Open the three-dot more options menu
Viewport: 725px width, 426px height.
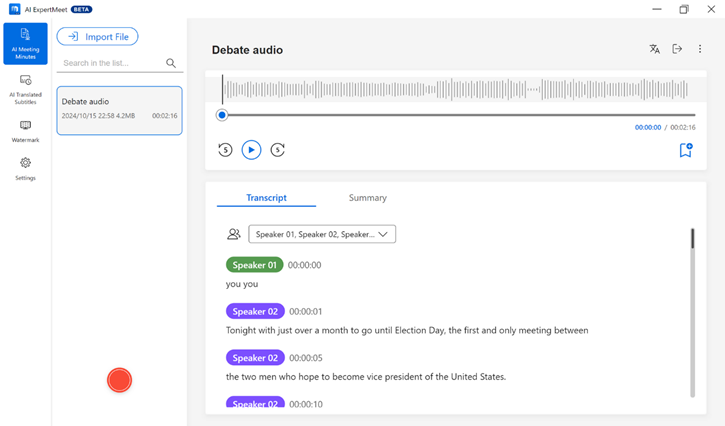700,49
